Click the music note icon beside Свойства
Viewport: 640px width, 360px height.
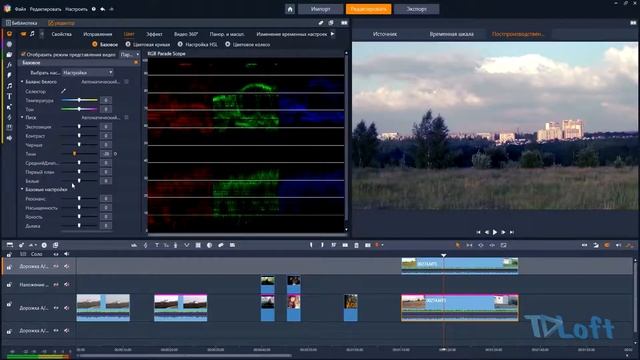32,34
